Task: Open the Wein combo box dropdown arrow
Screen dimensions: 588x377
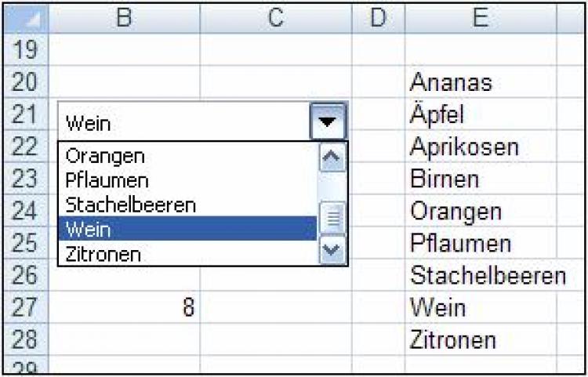Action: tap(329, 122)
